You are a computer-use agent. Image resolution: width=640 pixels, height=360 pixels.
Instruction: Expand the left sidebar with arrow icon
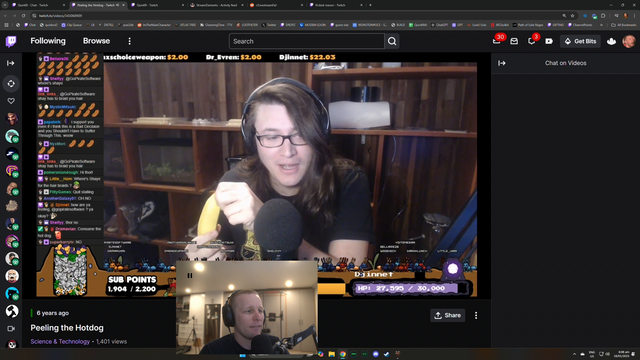[x=11, y=63]
